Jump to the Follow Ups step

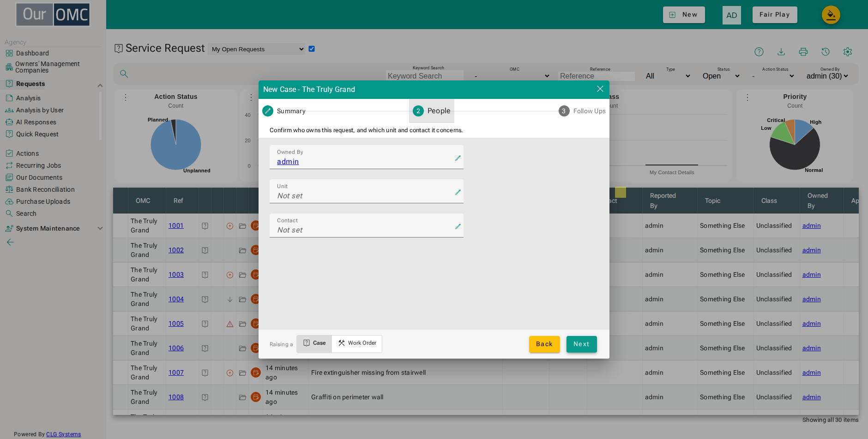click(582, 111)
